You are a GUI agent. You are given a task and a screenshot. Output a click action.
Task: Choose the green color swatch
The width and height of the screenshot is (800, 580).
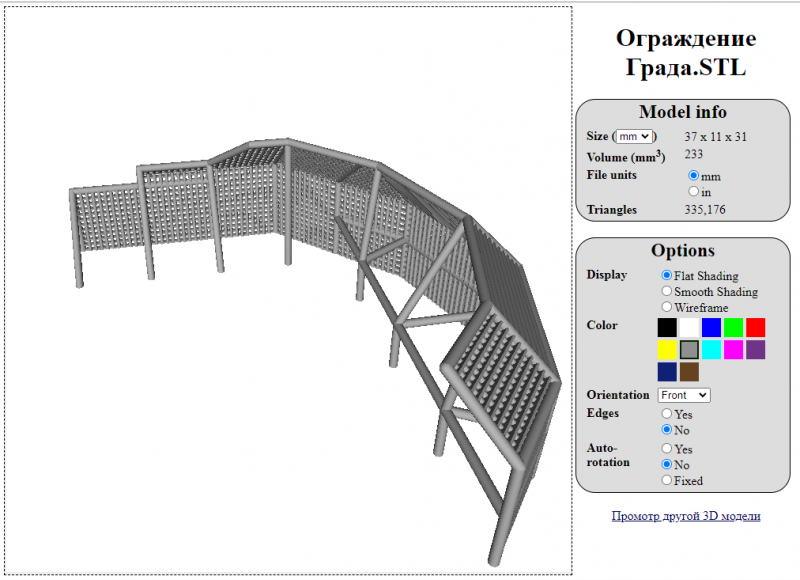[733, 327]
